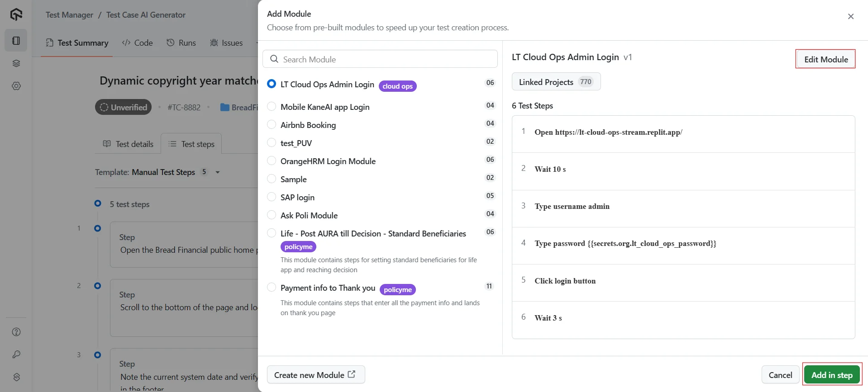Click the Test details book icon

click(107, 144)
